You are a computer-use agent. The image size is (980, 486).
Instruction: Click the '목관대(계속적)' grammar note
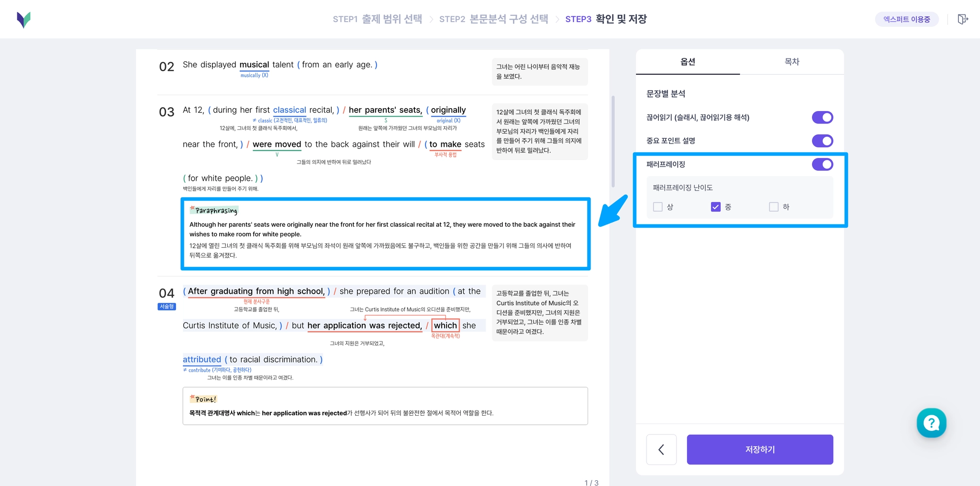tap(445, 336)
